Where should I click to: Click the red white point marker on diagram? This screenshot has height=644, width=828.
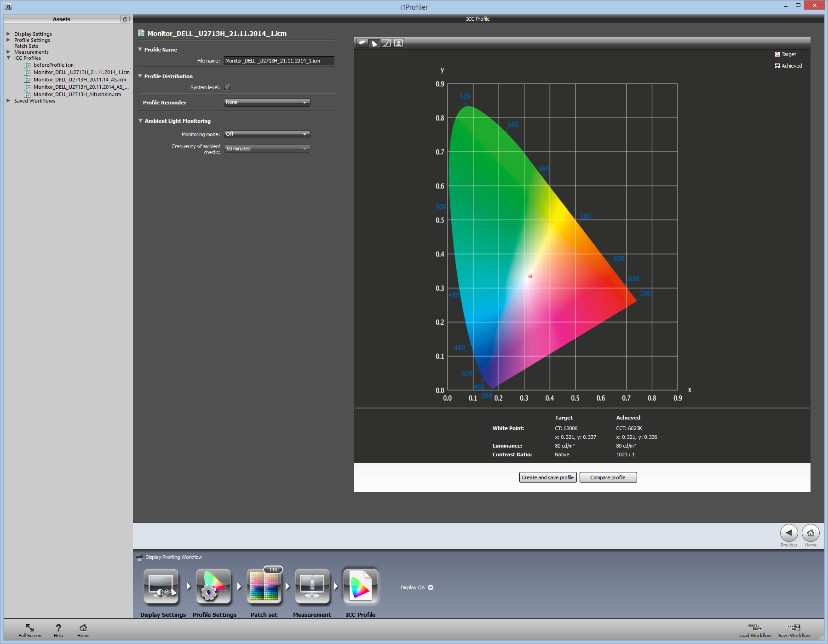pos(530,276)
